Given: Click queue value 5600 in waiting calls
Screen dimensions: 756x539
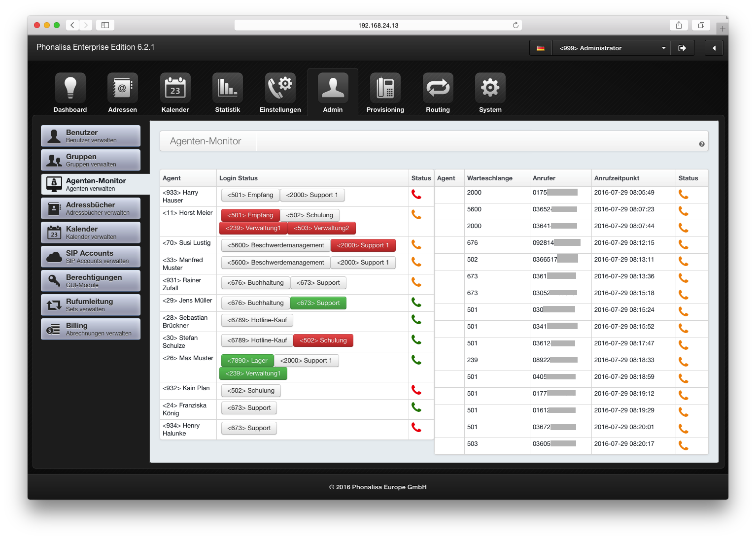Looking at the screenshot, I should (x=474, y=209).
